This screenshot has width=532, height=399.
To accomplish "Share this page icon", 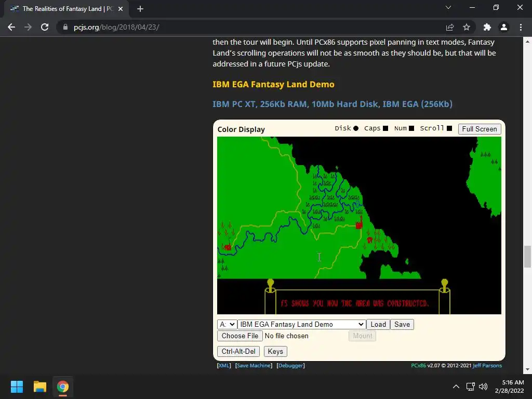I will pos(450,27).
